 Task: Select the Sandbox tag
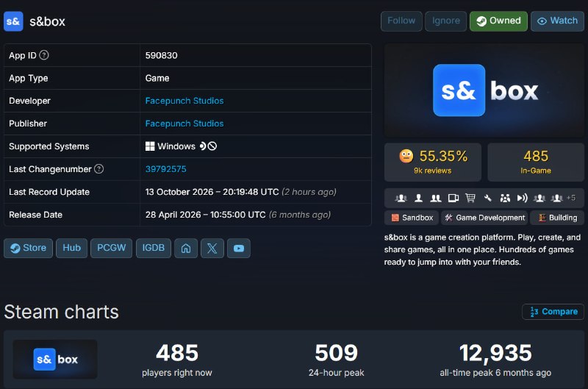412,218
